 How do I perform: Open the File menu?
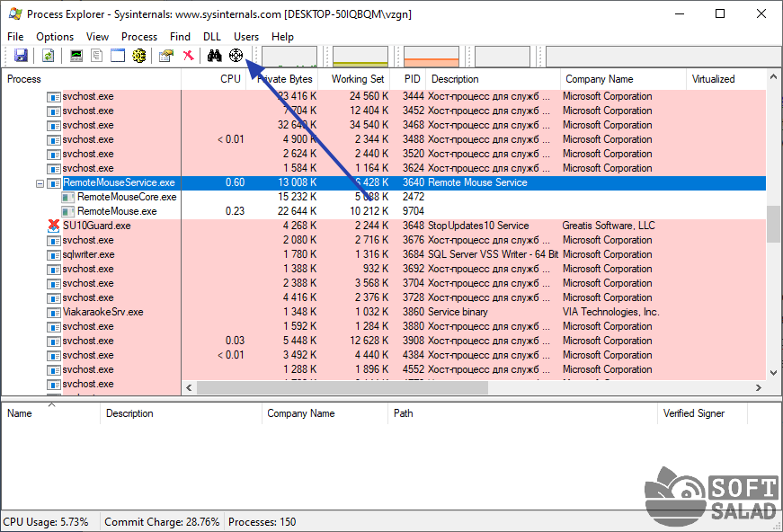(x=15, y=37)
